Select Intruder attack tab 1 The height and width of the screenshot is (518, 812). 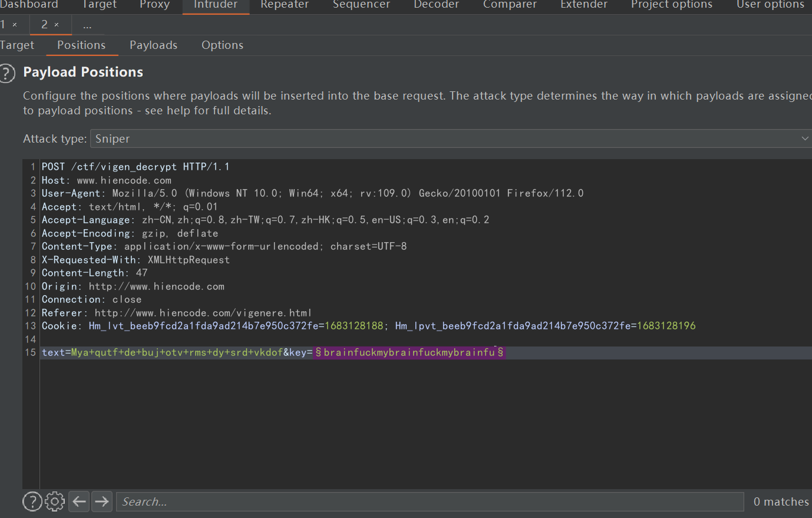pyautogui.click(x=4, y=25)
